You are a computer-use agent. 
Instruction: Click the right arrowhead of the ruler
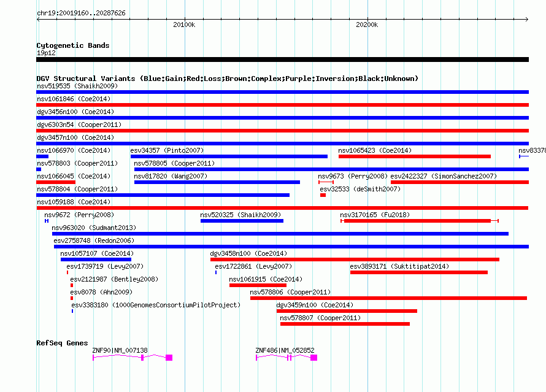527,19
